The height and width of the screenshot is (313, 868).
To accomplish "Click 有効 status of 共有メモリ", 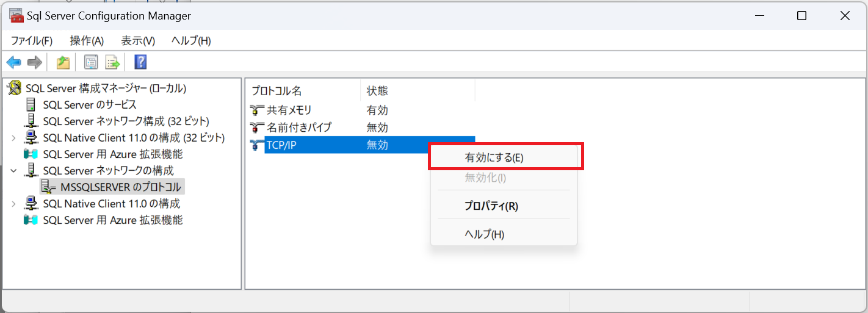I will [377, 110].
